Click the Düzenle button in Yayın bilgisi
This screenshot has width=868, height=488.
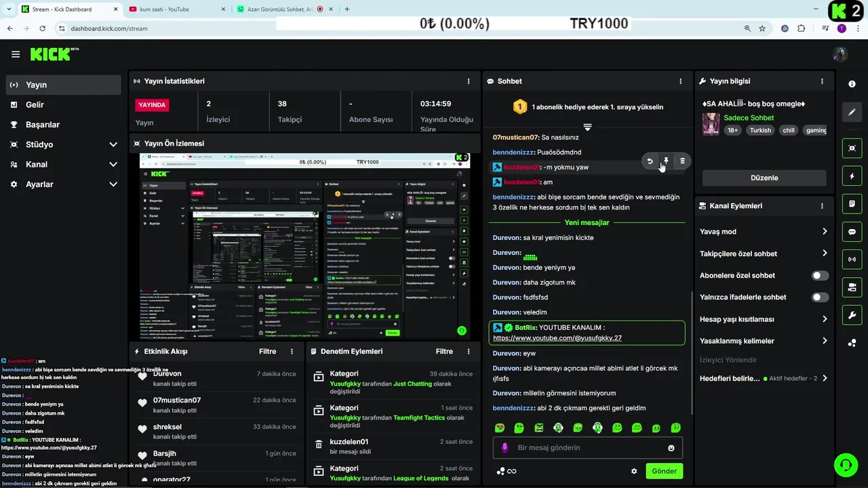[x=764, y=178]
